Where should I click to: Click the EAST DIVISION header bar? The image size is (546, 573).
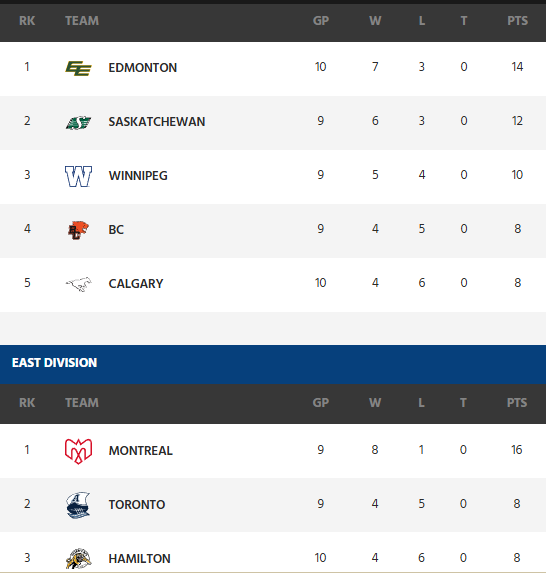click(x=273, y=364)
